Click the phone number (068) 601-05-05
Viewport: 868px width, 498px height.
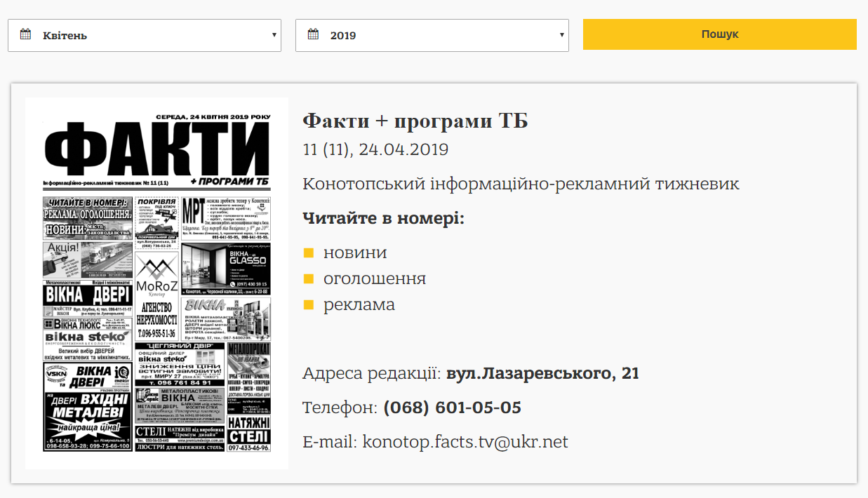(452, 408)
